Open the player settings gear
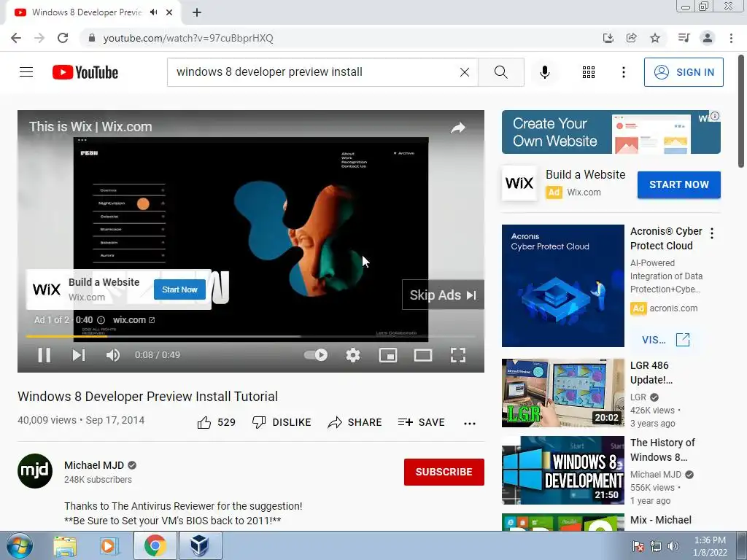This screenshot has width=747, height=560. point(353,355)
